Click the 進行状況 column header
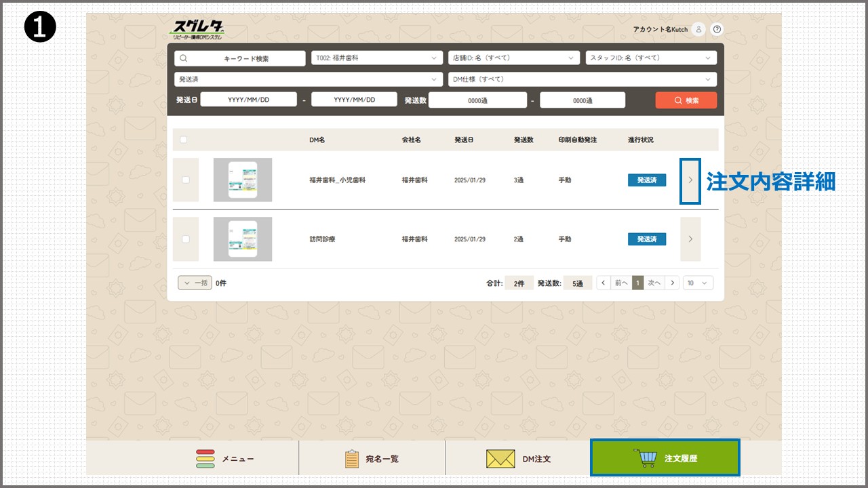 tap(641, 140)
